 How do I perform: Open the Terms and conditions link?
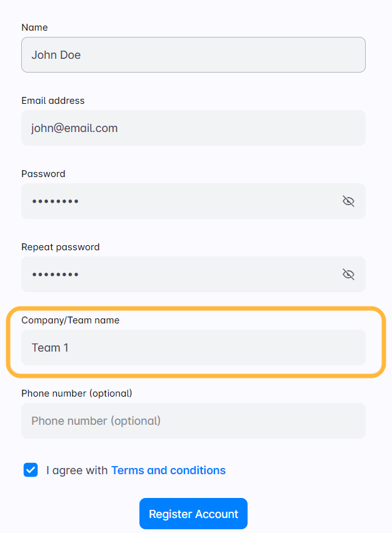[168, 470]
